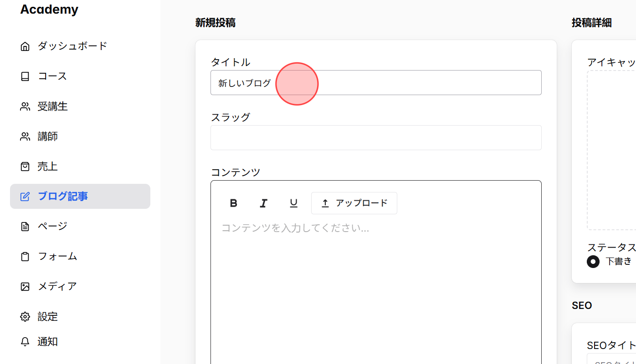Toggle bold formatting in the editor
Image resolution: width=636 pixels, height=364 pixels.
233,203
